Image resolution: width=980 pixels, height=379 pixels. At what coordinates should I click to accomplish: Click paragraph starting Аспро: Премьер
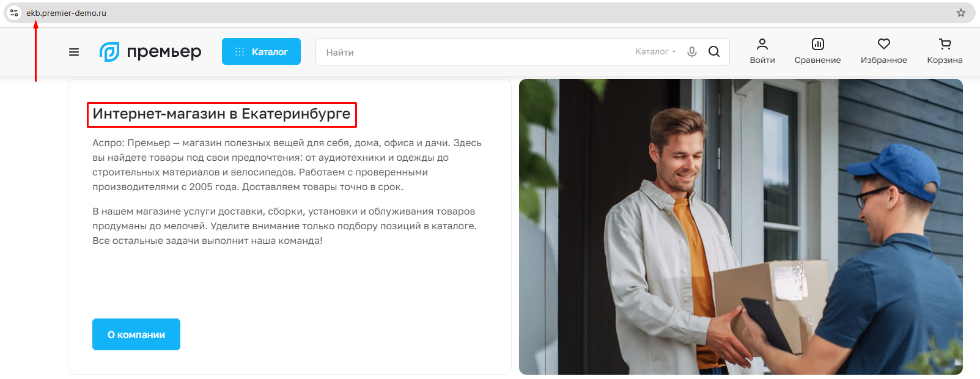coord(287,165)
